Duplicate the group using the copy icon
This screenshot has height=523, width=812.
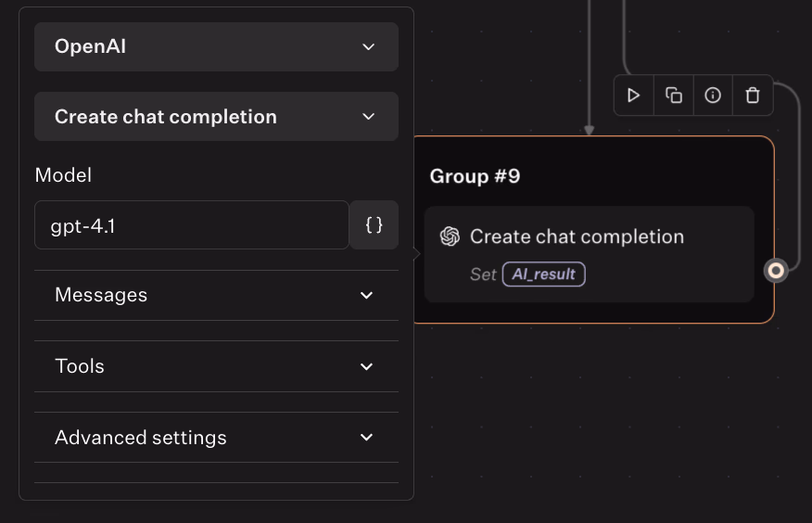(x=673, y=96)
